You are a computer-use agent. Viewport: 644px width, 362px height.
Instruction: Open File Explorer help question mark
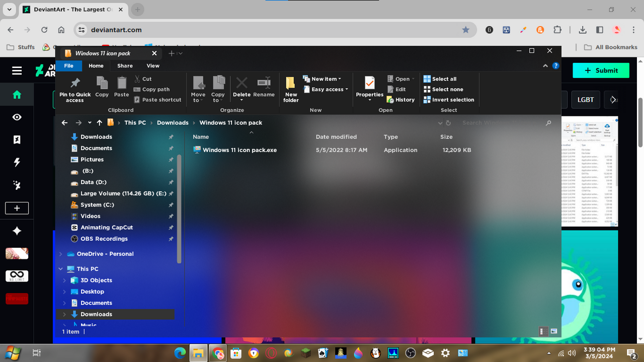(x=556, y=66)
